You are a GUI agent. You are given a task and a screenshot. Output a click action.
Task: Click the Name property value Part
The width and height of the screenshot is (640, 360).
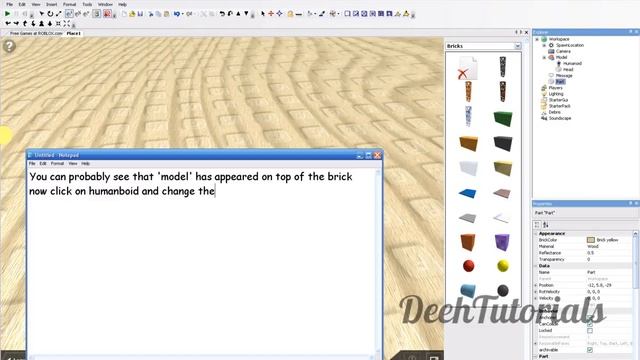[x=591, y=272]
